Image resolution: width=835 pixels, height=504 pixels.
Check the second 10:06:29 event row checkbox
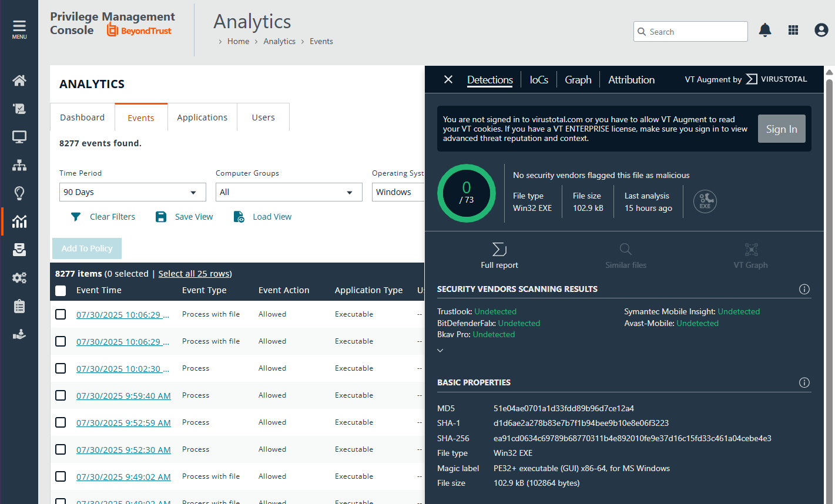click(x=61, y=341)
